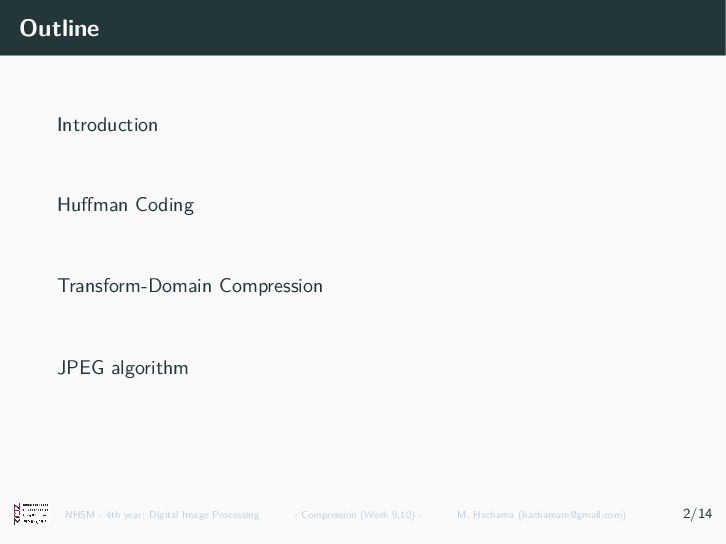
Task: Click the small text beside the NHSM emblem
Action: [36, 513]
